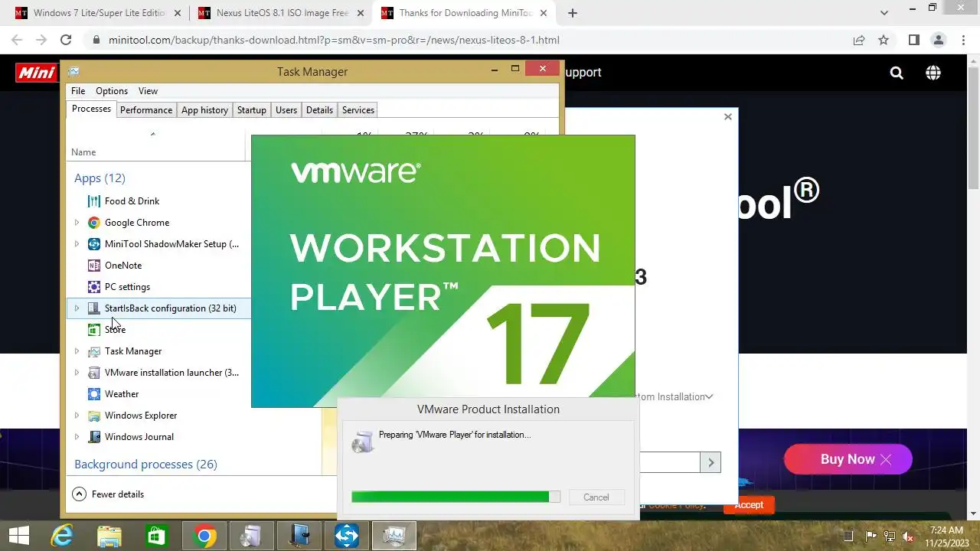
Task: Click the MiniTool ShadowMaker taskbar icon
Action: (346, 536)
